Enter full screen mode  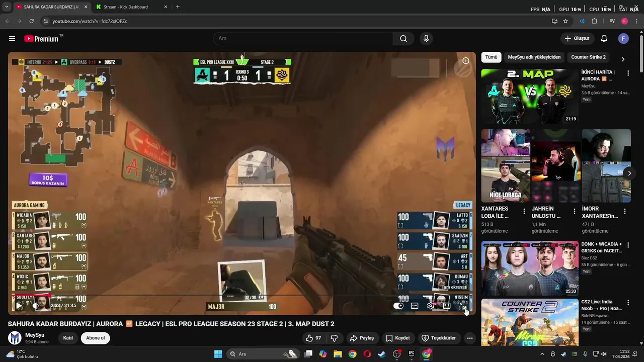(462, 306)
